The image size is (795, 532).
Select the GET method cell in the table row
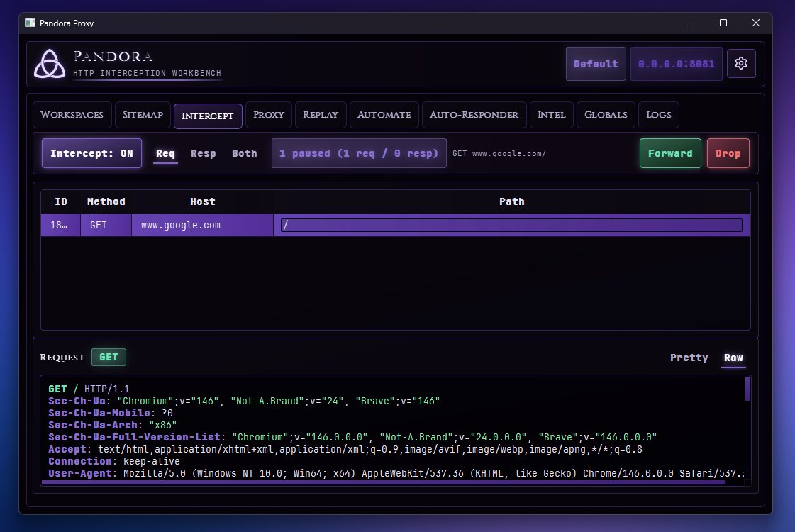[x=106, y=225]
